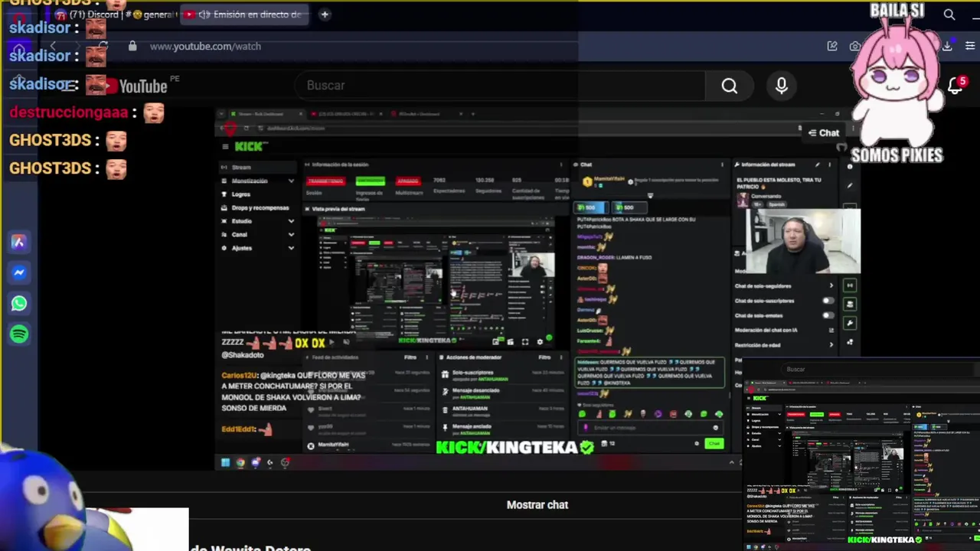This screenshot has width=980, height=551.
Task: Open the Spotify sidebar icon
Action: [19, 334]
